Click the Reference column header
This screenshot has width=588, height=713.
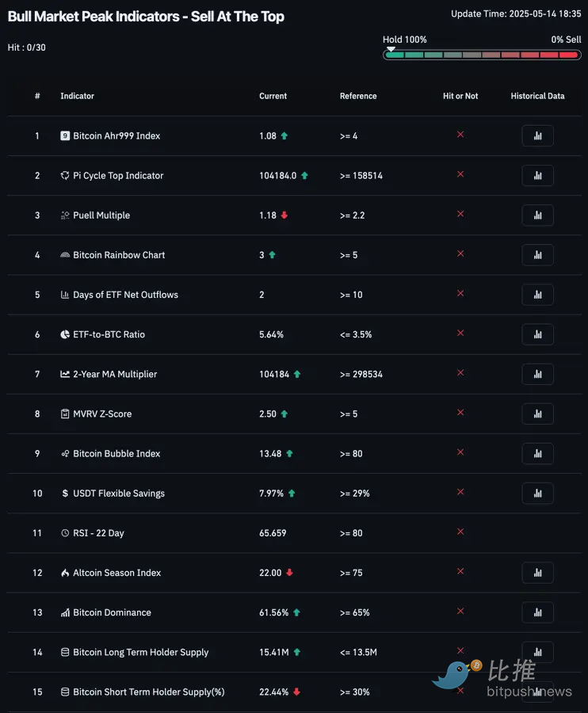[x=358, y=96]
